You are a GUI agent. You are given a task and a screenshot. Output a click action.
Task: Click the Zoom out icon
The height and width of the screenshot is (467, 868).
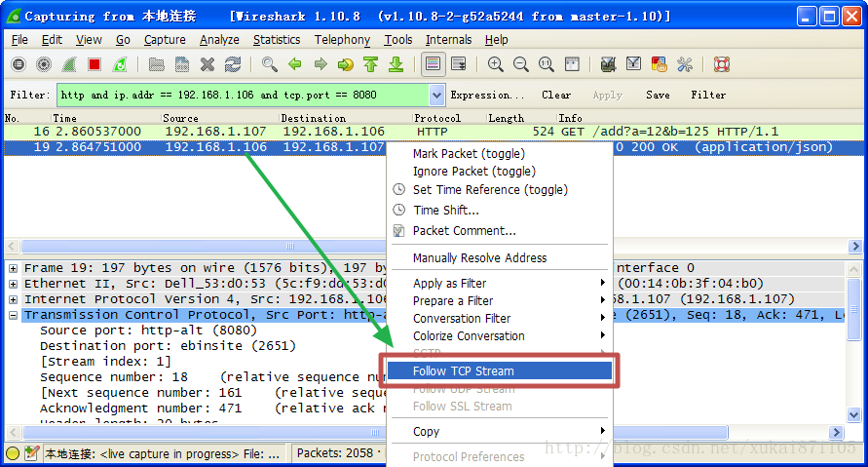pos(520,64)
